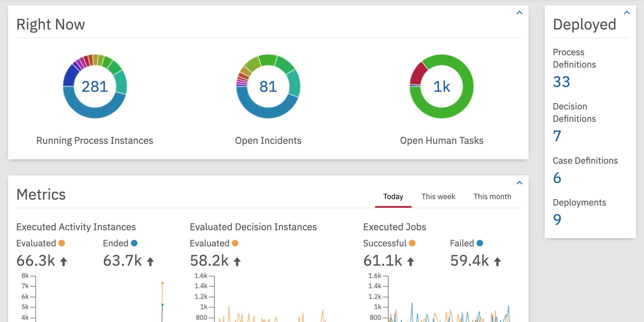This screenshot has width=644, height=322.
Task: Click the orange Evaluated dot under Evaluated Decision Instances
Action: pos(235,243)
